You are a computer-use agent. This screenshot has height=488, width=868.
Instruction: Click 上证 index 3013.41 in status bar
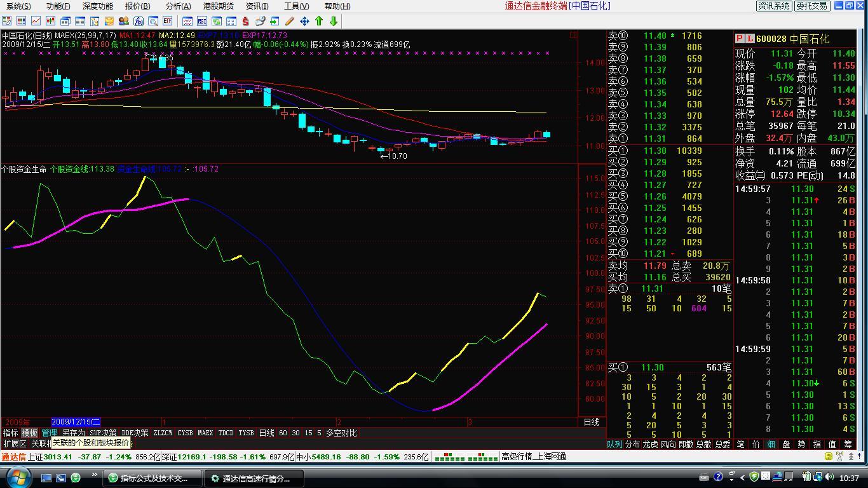(51, 456)
